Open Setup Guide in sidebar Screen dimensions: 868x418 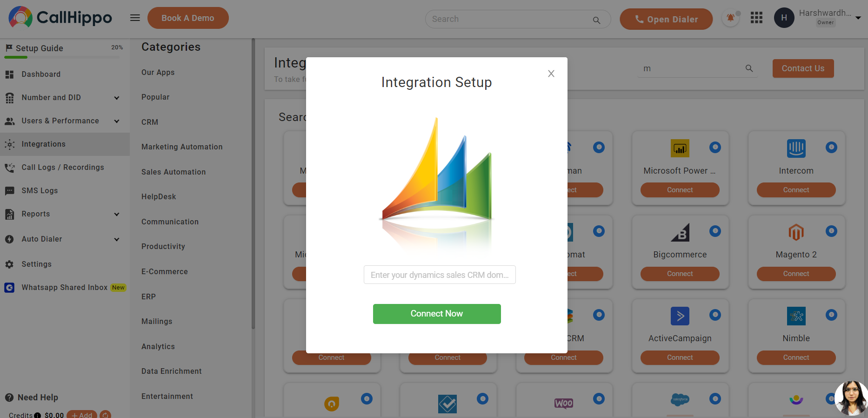40,48
